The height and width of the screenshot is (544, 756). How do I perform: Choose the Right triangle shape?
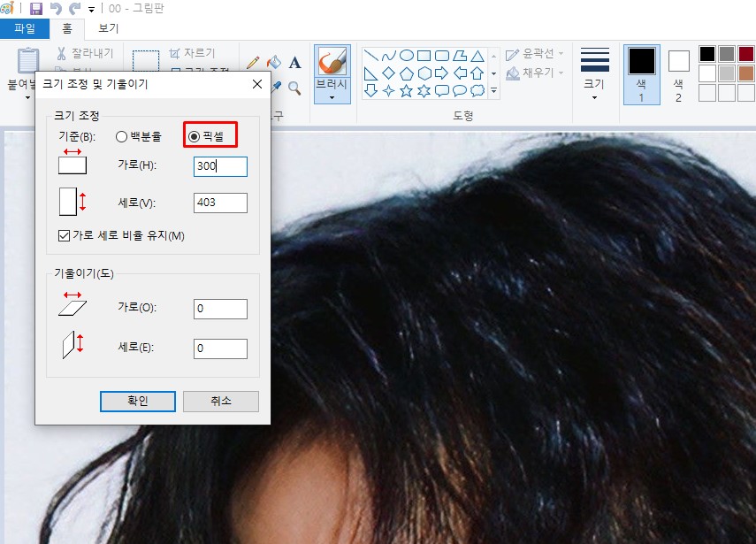(370, 73)
